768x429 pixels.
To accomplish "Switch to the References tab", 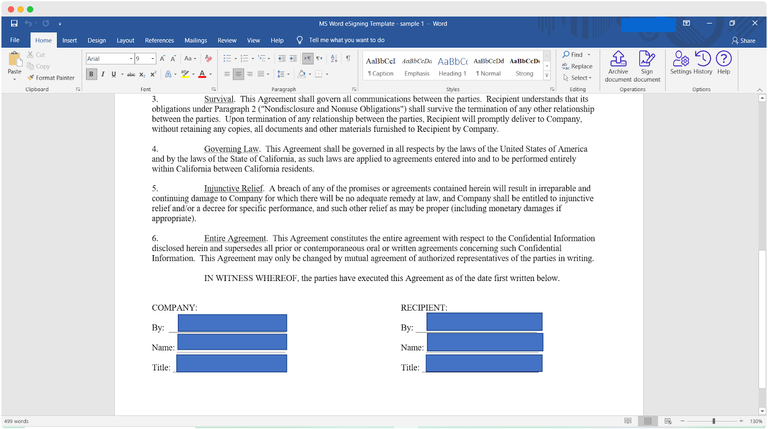I will click(x=159, y=40).
